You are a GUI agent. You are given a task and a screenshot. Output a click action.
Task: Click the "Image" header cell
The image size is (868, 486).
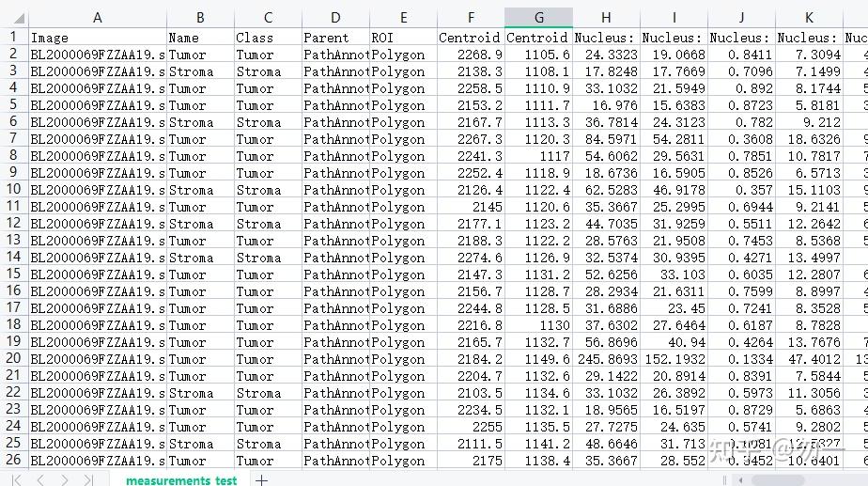click(98, 38)
